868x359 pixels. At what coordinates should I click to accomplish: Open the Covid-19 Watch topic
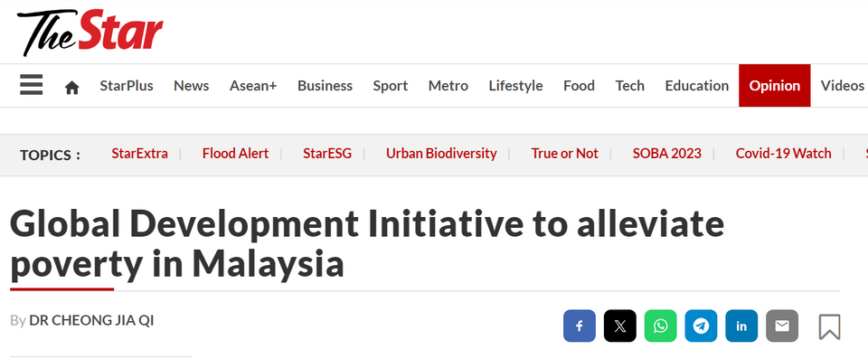[x=783, y=154]
